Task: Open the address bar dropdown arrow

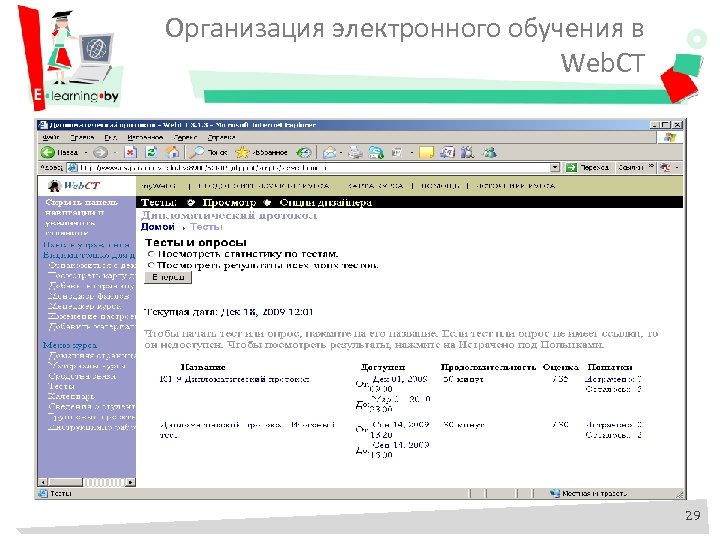Action: 555,168
